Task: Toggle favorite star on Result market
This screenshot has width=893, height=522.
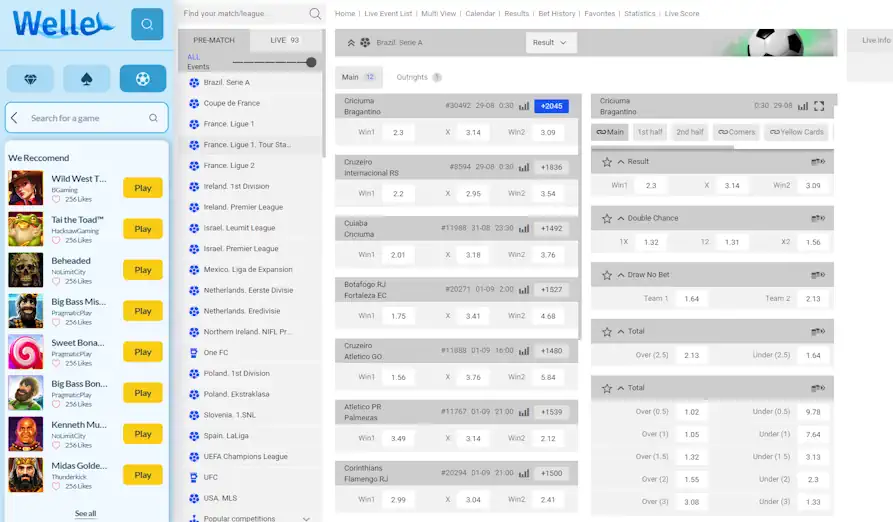Action: [606, 162]
